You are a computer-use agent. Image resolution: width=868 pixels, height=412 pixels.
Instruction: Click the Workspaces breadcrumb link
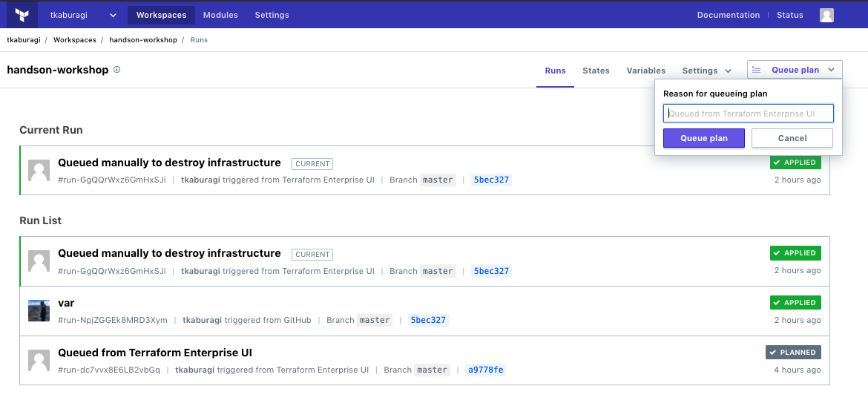click(x=75, y=40)
